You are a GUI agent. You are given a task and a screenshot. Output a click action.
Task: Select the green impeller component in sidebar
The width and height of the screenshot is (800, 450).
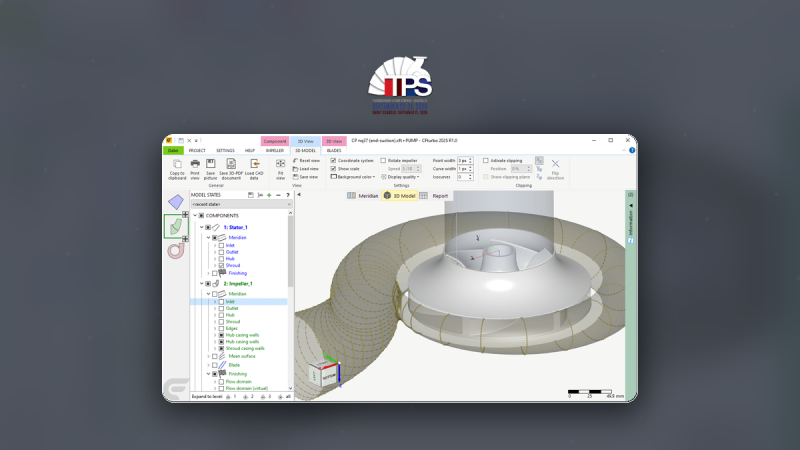(x=176, y=227)
